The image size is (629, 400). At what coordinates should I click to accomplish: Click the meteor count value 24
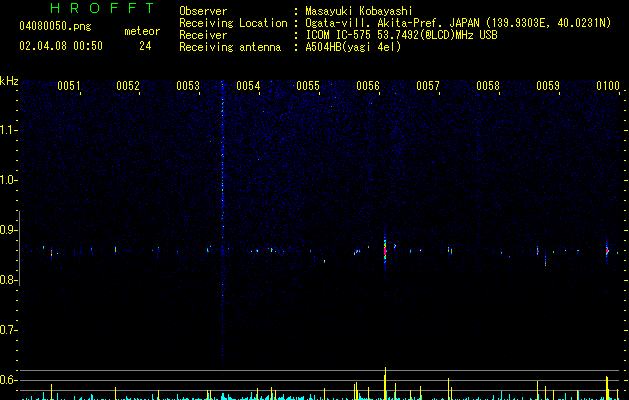(x=145, y=46)
